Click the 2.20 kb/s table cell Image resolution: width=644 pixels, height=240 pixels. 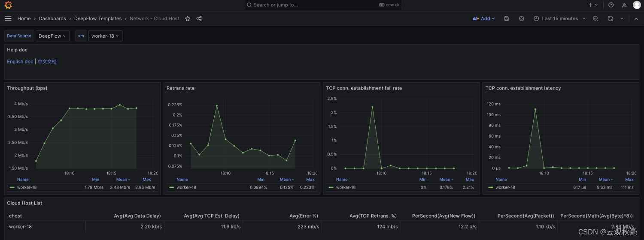click(151, 227)
